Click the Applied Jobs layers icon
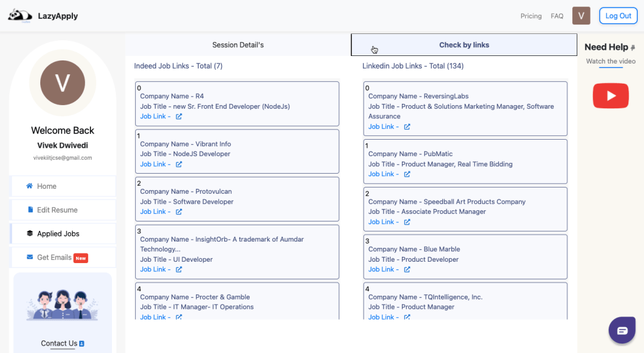Image resolution: width=644 pixels, height=353 pixels. [x=30, y=233]
